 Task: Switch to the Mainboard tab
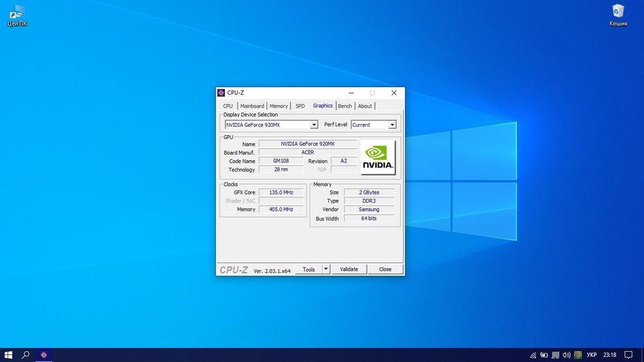[252, 106]
